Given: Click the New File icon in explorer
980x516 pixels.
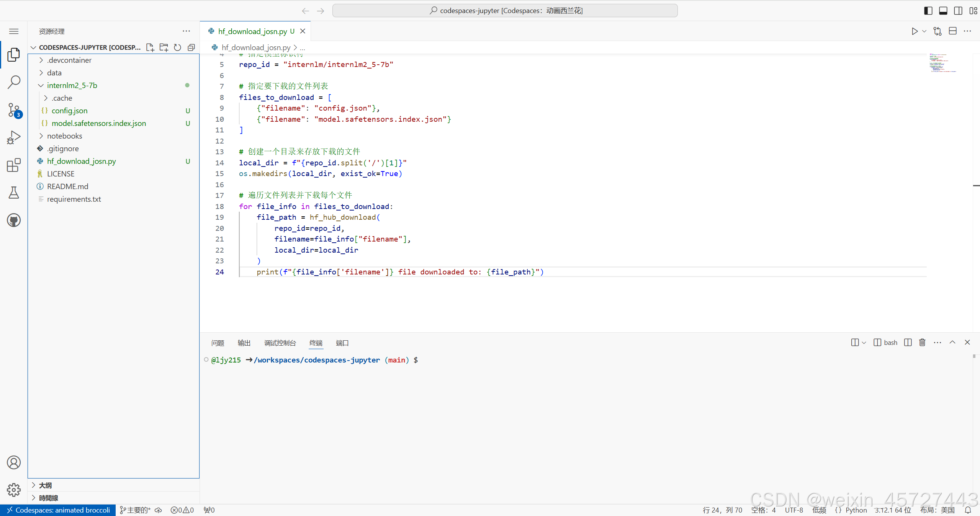Looking at the screenshot, I should (150, 47).
